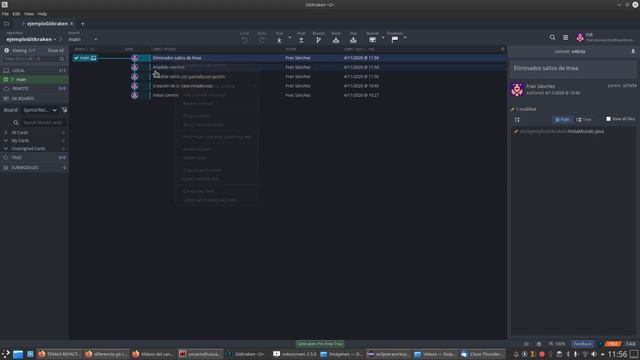Image resolution: width=640 pixels, height=360 pixels.
Task: Switch file list to Path view
Action: pyautogui.click(x=562, y=120)
